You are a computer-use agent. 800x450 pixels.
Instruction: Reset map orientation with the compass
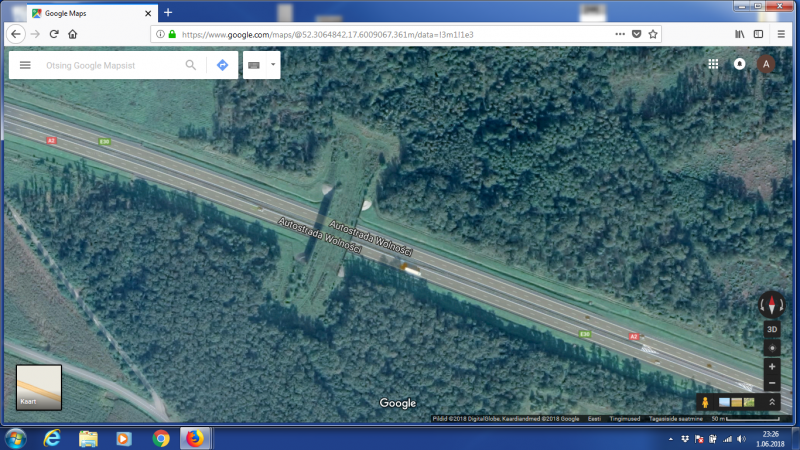tap(771, 305)
